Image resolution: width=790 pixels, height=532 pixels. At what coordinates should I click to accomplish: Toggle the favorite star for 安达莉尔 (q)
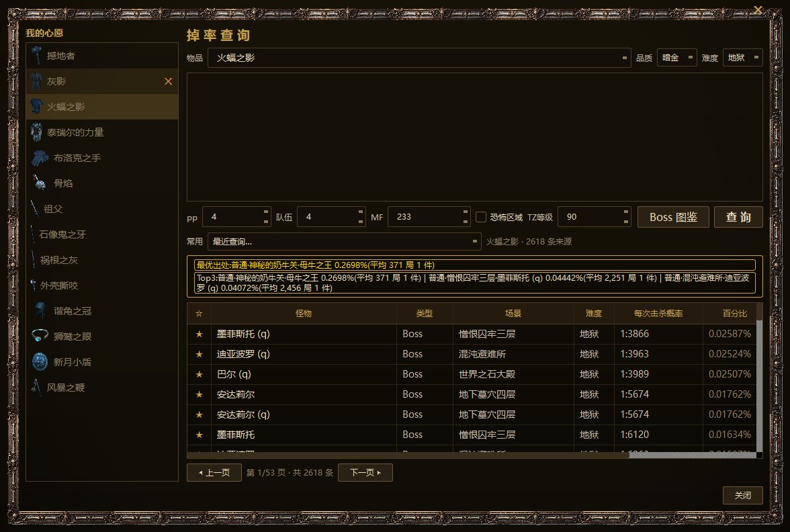click(x=199, y=414)
